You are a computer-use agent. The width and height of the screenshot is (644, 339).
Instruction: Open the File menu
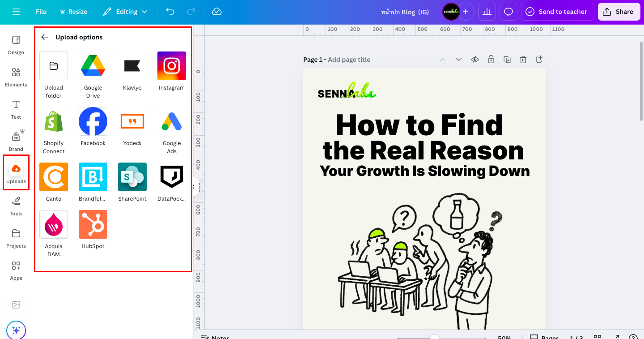(x=41, y=12)
